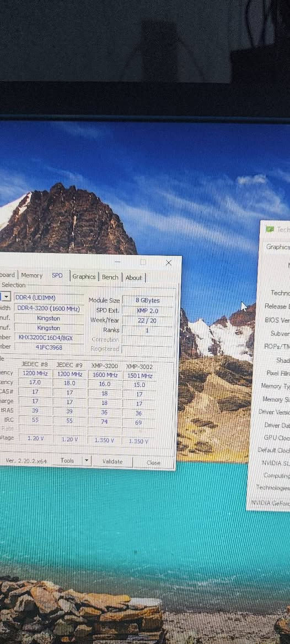Viewport: 290px width, 644px height.
Task: Click the 1.350 V voltage under XMP-3002
Action: point(138,441)
